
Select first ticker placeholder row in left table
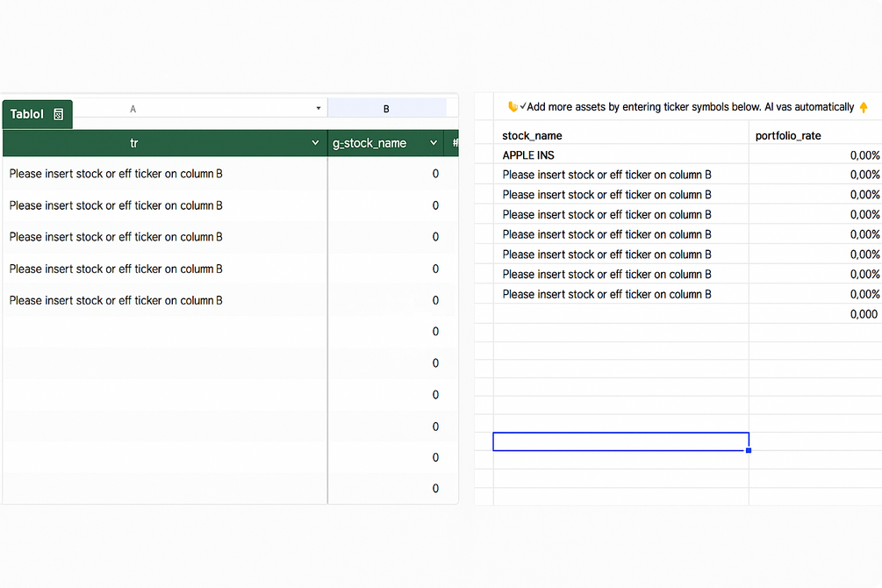click(x=116, y=174)
